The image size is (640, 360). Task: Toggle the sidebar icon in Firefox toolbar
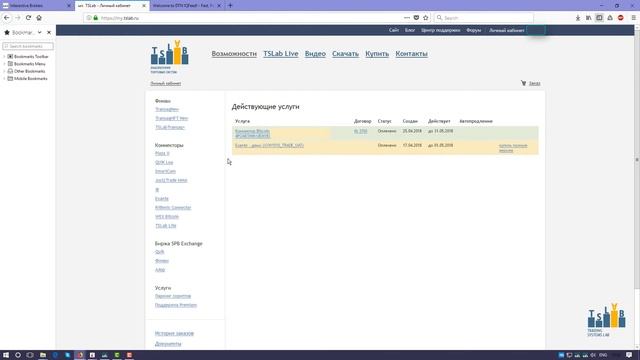pos(599,18)
